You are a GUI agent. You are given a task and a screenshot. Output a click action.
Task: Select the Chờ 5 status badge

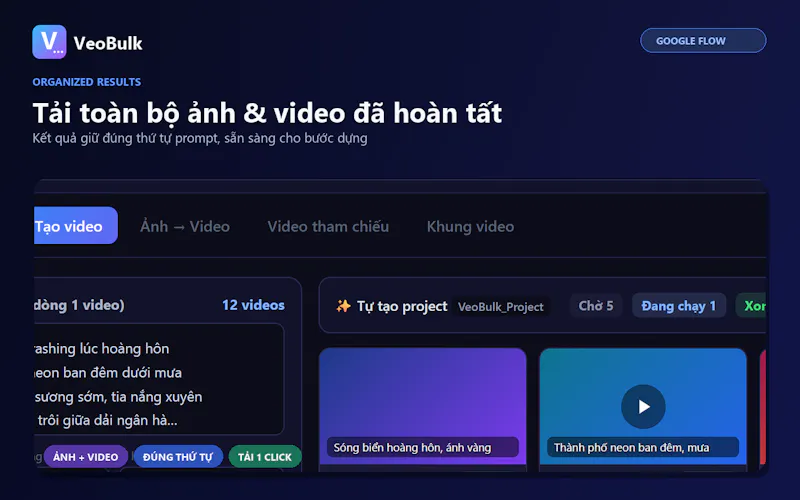click(x=596, y=306)
